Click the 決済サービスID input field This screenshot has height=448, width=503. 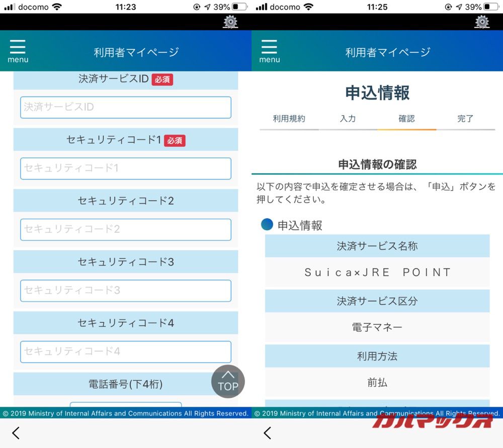tap(125, 107)
